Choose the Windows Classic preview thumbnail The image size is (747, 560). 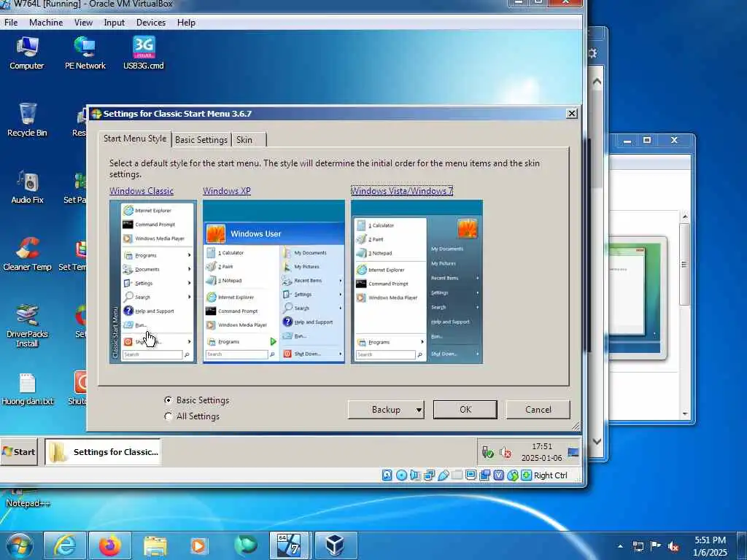(153, 282)
